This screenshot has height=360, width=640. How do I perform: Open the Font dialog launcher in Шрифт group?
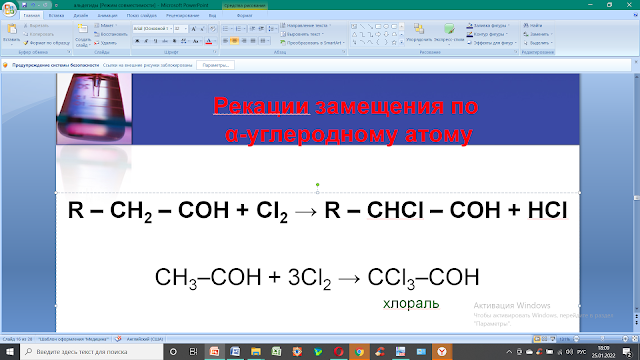point(215,52)
